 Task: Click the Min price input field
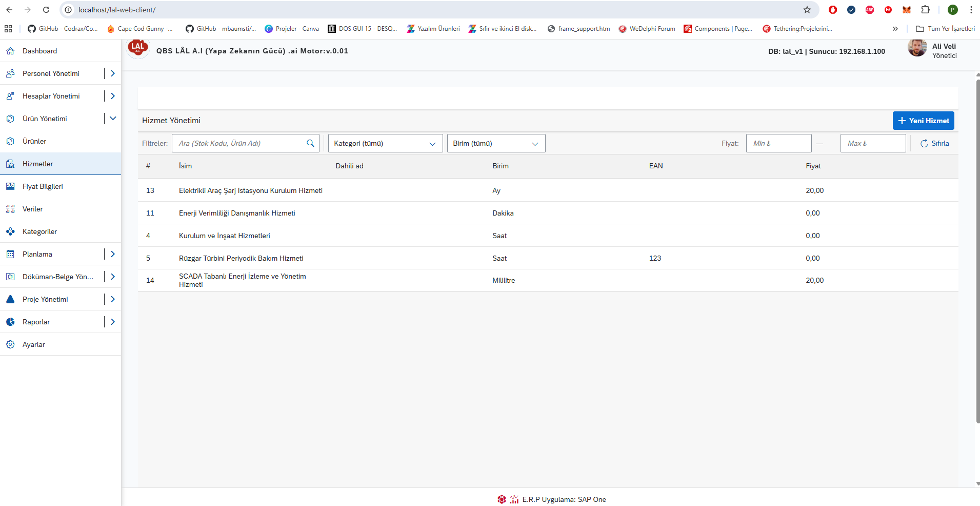(778, 143)
